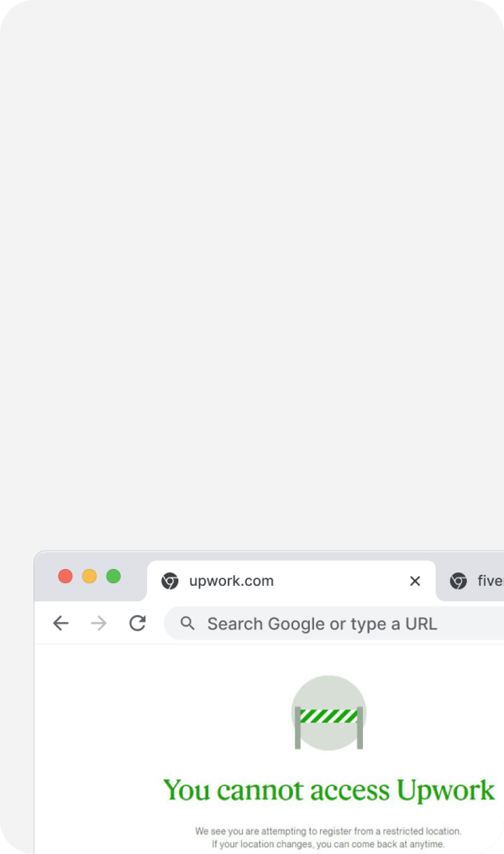Click the upwork.com tab favicon

click(x=170, y=581)
